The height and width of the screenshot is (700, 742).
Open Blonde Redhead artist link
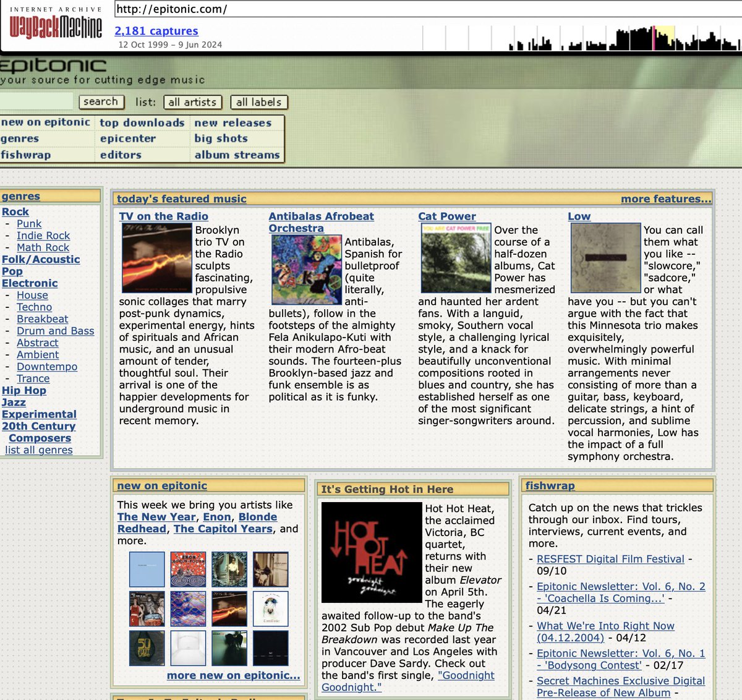click(197, 523)
